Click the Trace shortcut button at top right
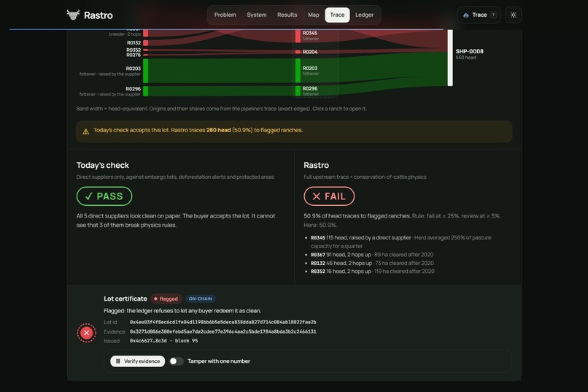 pos(479,15)
